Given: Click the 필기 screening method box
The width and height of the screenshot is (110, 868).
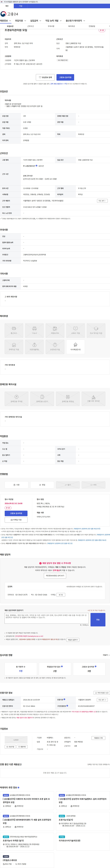Looking at the screenshot, I should (68, 485).
